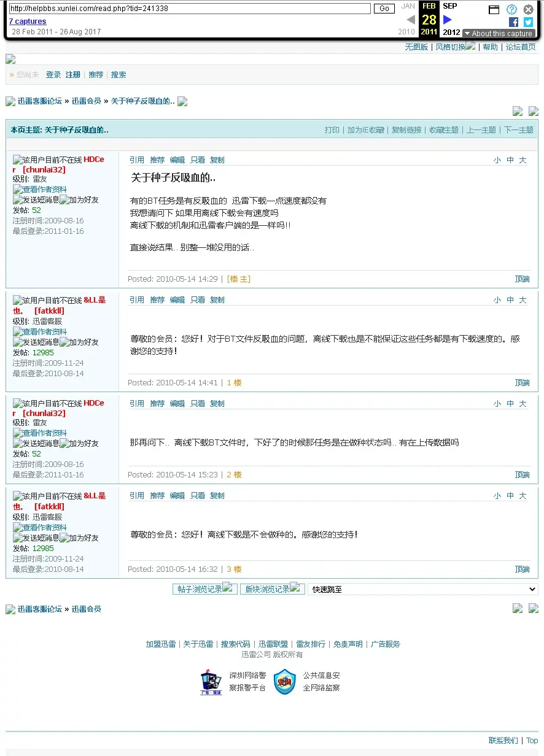Click the Wayback URL input field
544x756 pixels.
[x=190, y=9]
